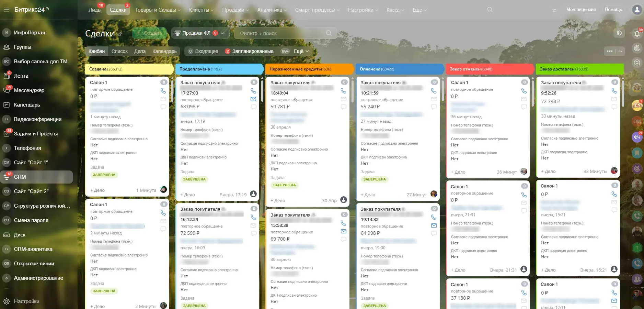Screen dimensions: 644x309
Task: Open Настройки at sidebar bottom
Action: 26,301
